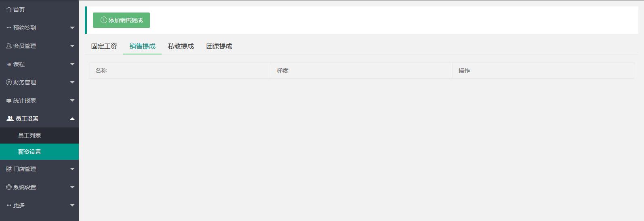Click the gear icon beside 系统设置
644x221 pixels.
click(9, 187)
